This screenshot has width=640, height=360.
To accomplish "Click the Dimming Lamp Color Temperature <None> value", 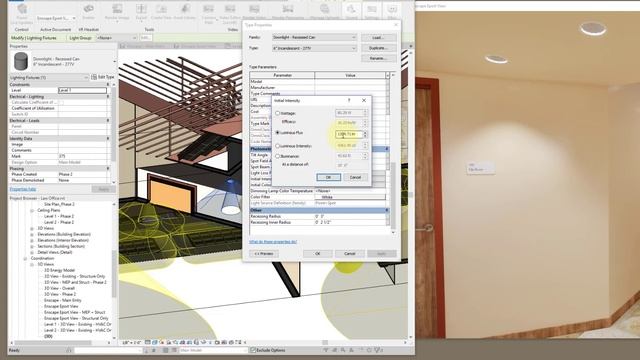I will tap(350, 191).
